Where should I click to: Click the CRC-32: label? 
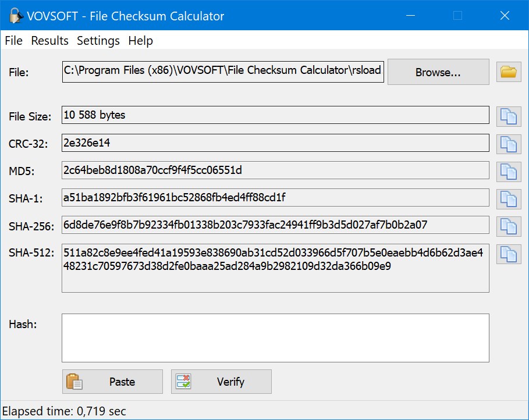pos(28,144)
